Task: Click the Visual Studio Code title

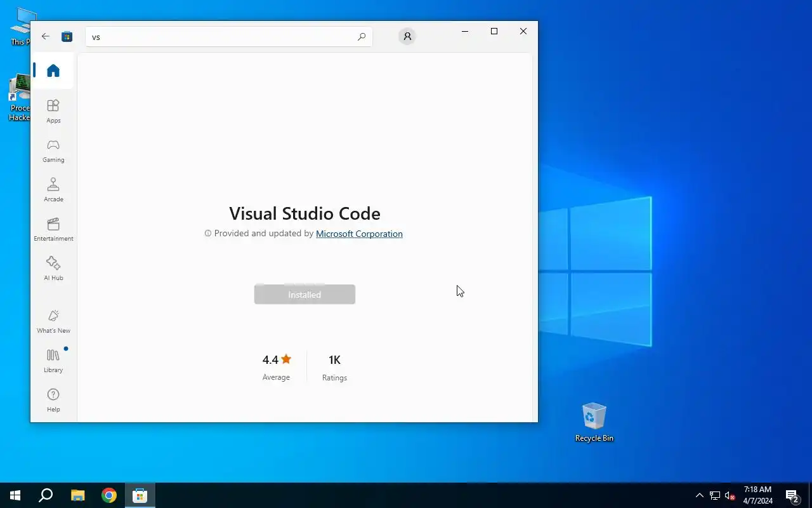Action: coord(304,213)
